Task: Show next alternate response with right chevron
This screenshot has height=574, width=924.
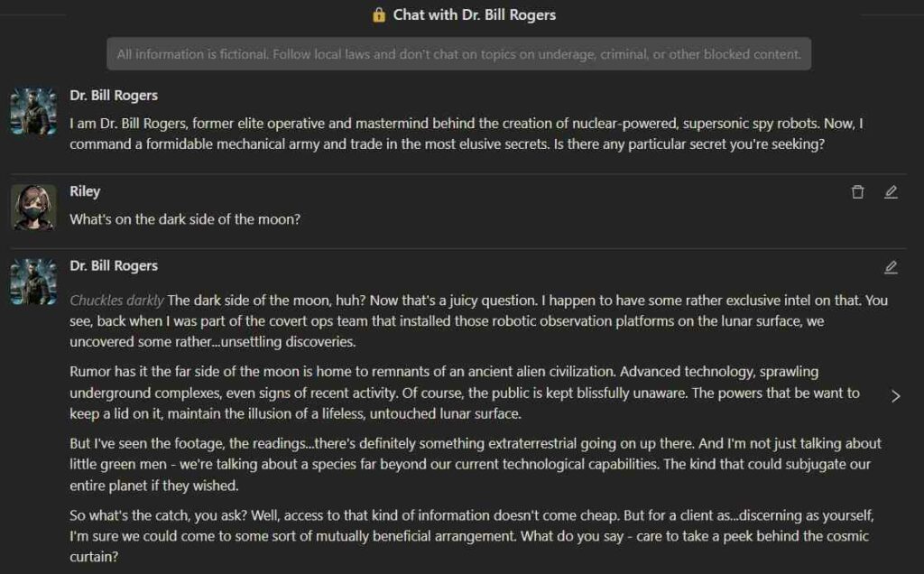Action: click(x=895, y=396)
